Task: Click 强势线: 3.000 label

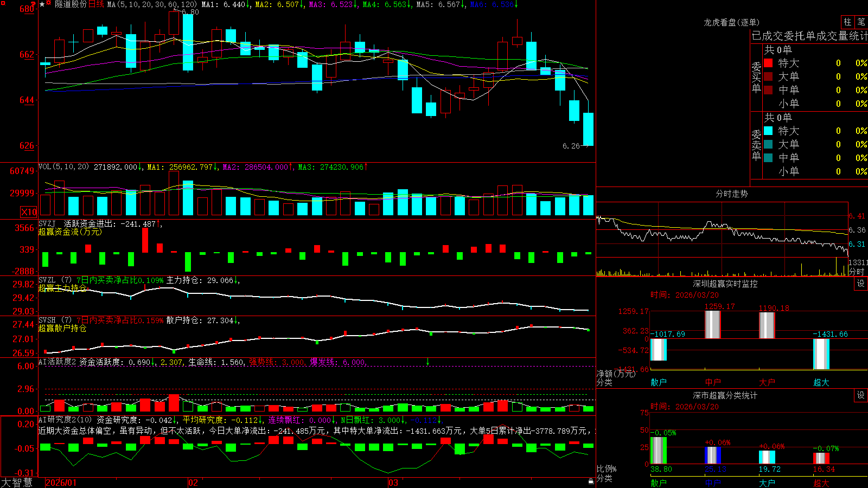Action: click(277, 362)
